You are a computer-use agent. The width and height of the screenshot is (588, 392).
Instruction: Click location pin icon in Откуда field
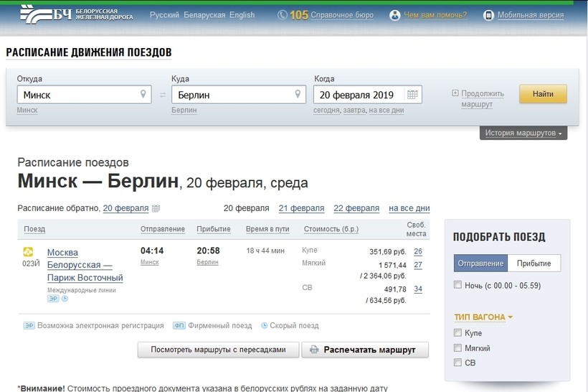click(x=143, y=94)
